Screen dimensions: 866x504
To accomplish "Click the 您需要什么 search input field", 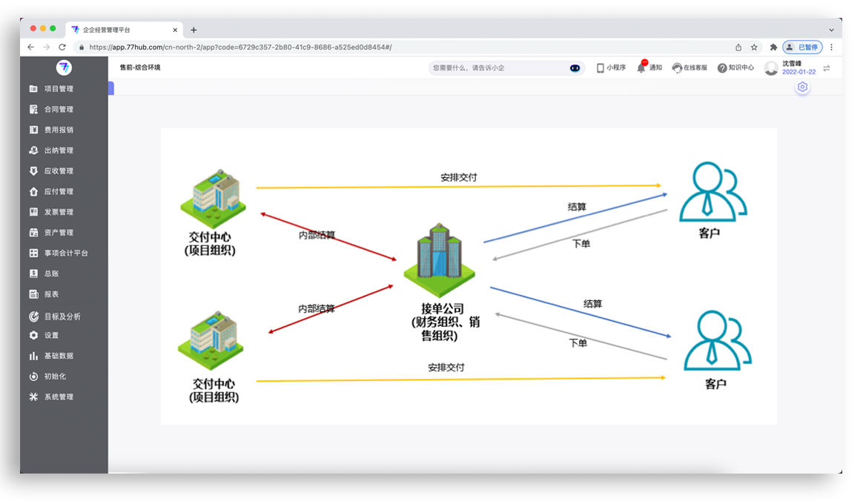I will click(497, 68).
